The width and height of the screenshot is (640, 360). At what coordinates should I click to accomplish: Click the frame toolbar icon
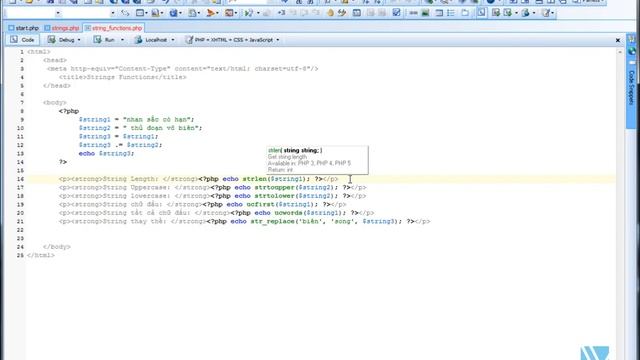tap(439, 13)
